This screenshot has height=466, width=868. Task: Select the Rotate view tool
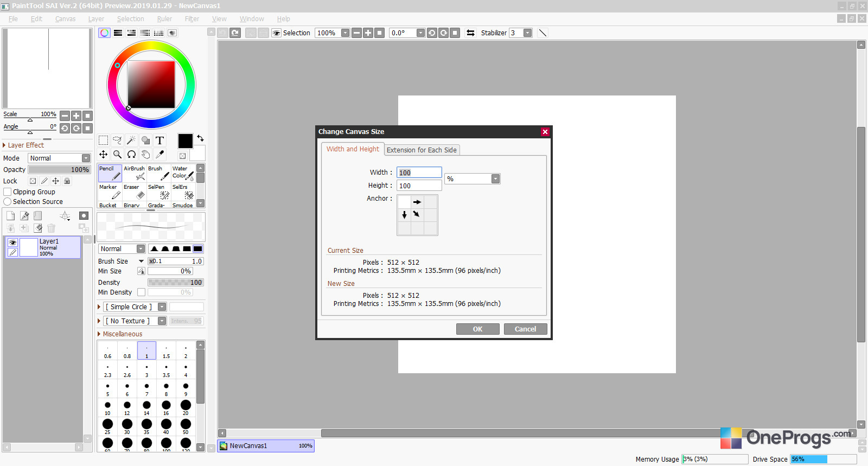pos(131,155)
